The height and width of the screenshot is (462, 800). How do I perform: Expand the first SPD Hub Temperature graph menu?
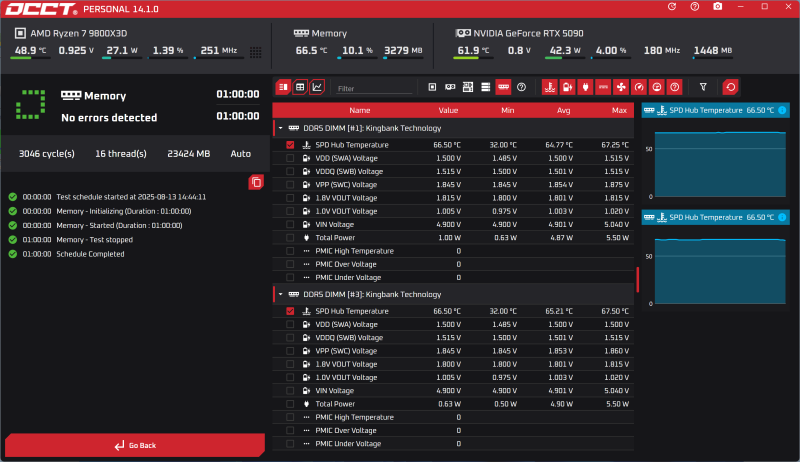(782, 109)
